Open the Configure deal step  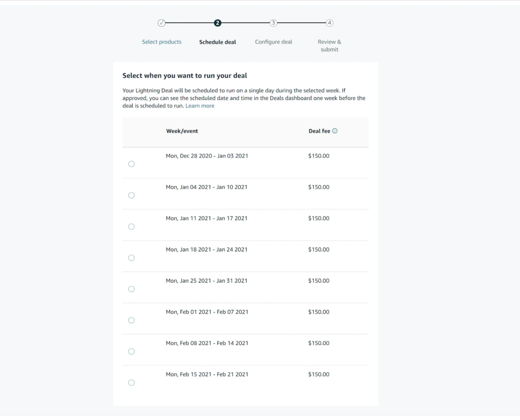click(273, 42)
